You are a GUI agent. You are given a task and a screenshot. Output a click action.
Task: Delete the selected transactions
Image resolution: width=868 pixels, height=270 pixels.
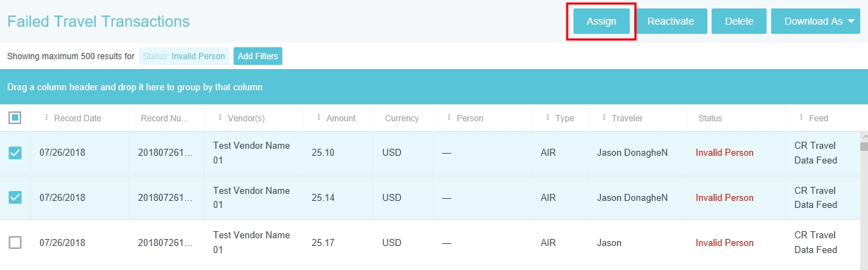[x=739, y=21]
